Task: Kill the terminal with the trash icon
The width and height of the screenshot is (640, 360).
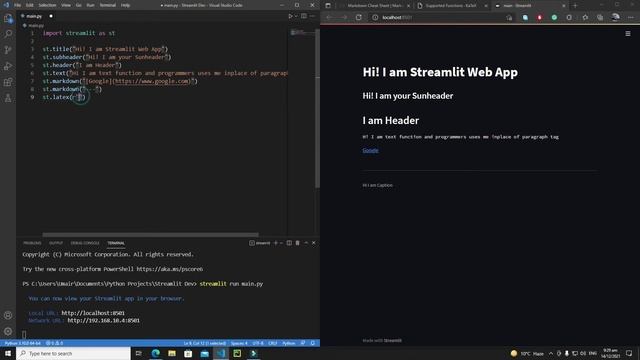Action: click(298, 243)
